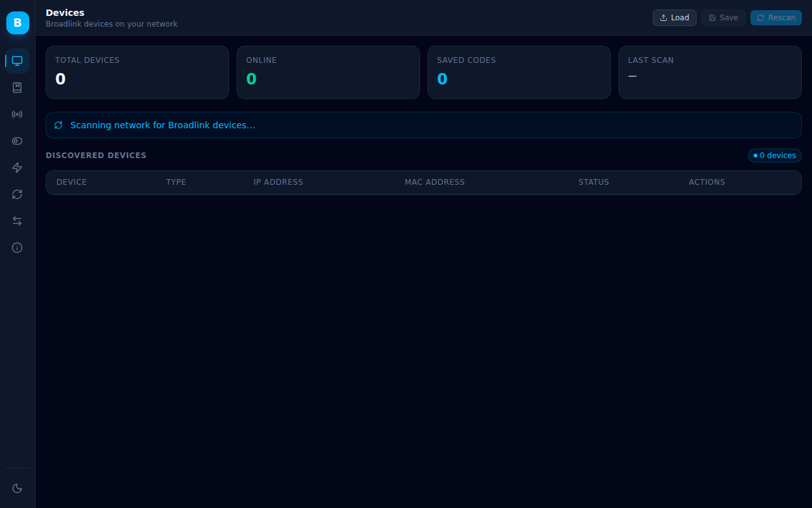
Task: Open the info circle icon in sidebar
Action: 17,248
